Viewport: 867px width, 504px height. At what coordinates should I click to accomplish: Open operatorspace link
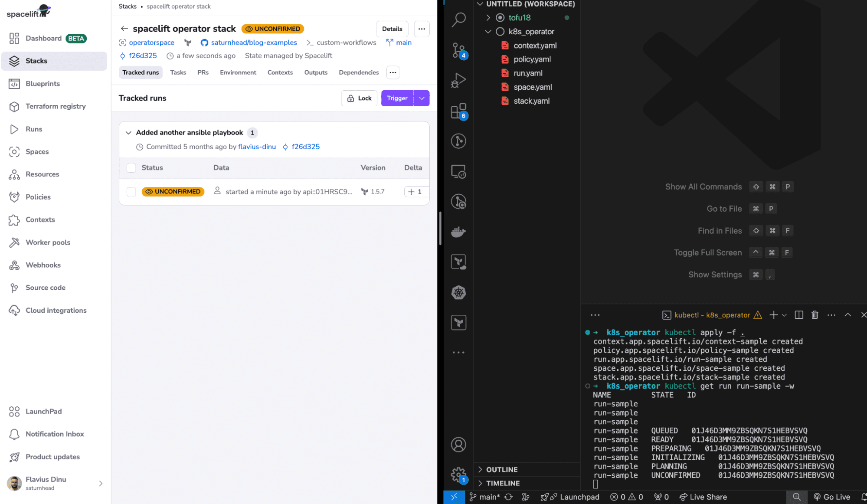(x=151, y=43)
